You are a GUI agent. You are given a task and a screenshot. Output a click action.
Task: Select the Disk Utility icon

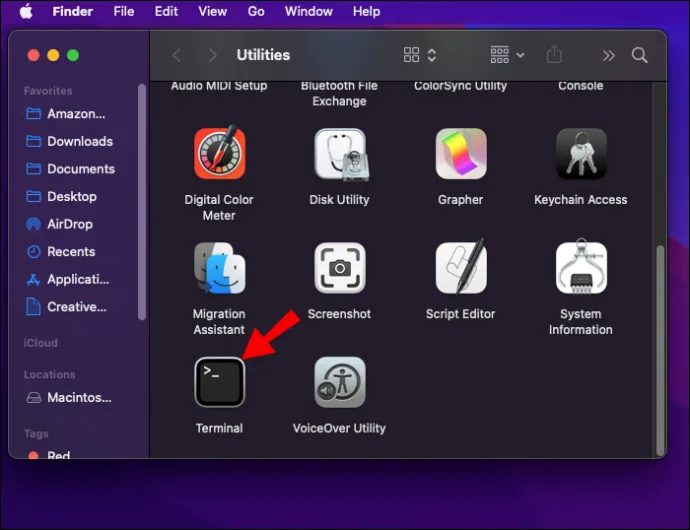tap(340, 154)
